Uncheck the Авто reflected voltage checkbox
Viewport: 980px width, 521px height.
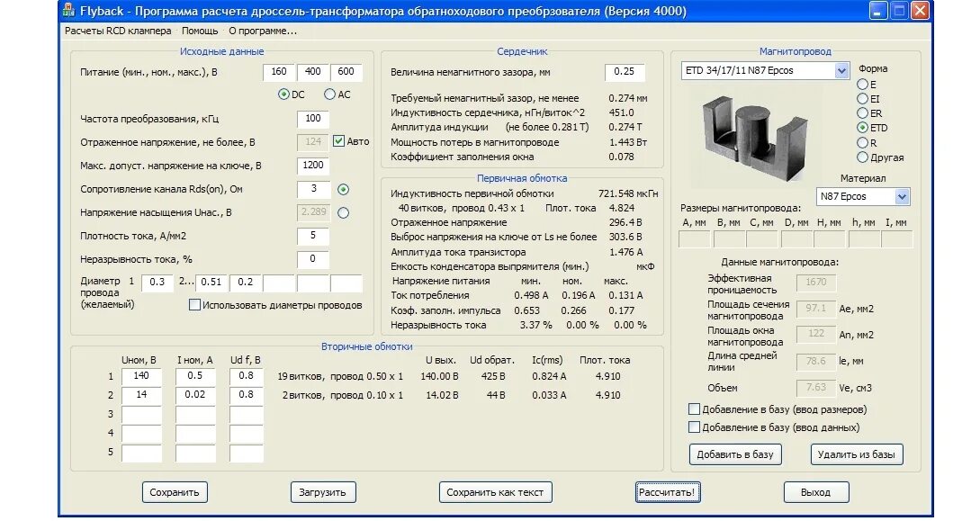[x=338, y=141]
